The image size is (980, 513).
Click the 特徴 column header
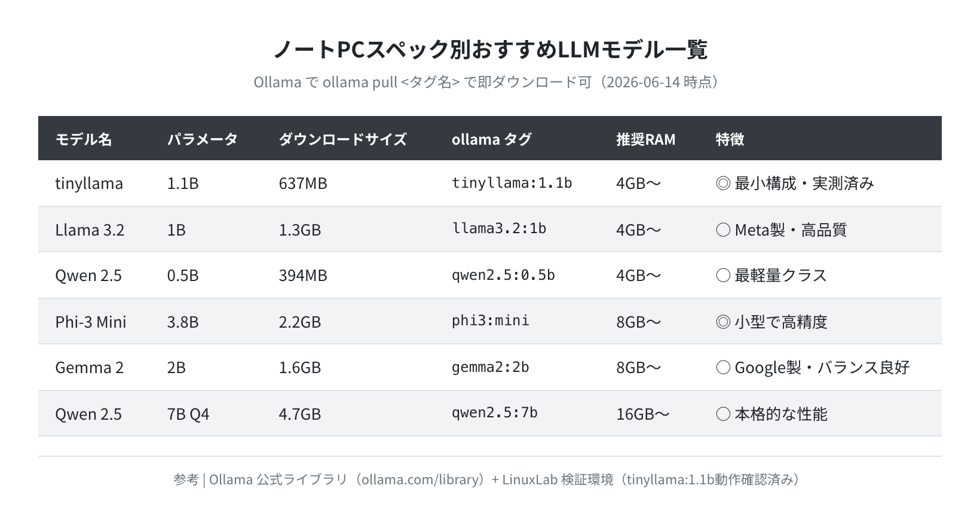tap(730, 139)
